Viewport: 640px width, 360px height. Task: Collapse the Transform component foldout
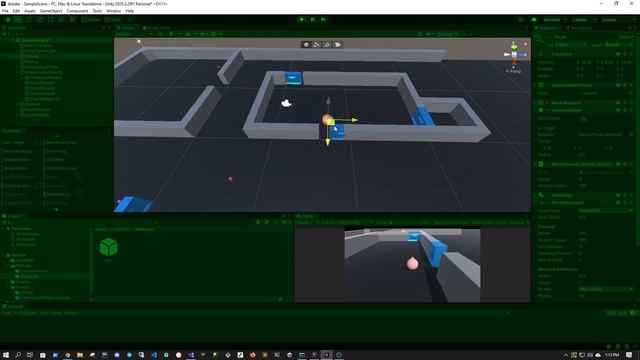pos(536,54)
